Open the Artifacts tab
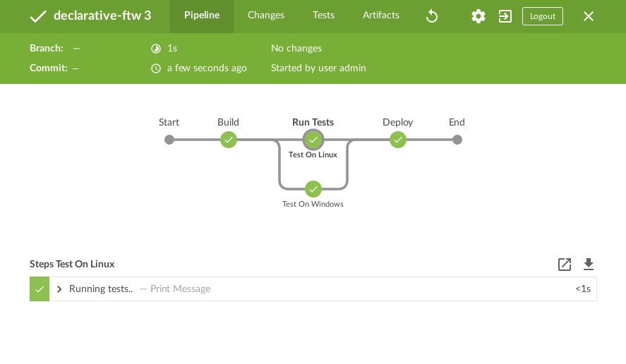The image size is (626, 364). point(381,16)
